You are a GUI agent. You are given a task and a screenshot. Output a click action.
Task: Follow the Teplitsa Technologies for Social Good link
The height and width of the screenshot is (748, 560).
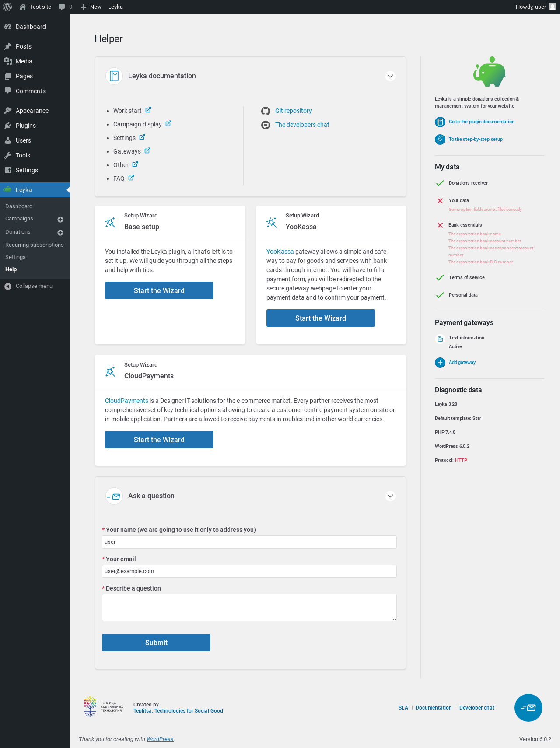[178, 711]
